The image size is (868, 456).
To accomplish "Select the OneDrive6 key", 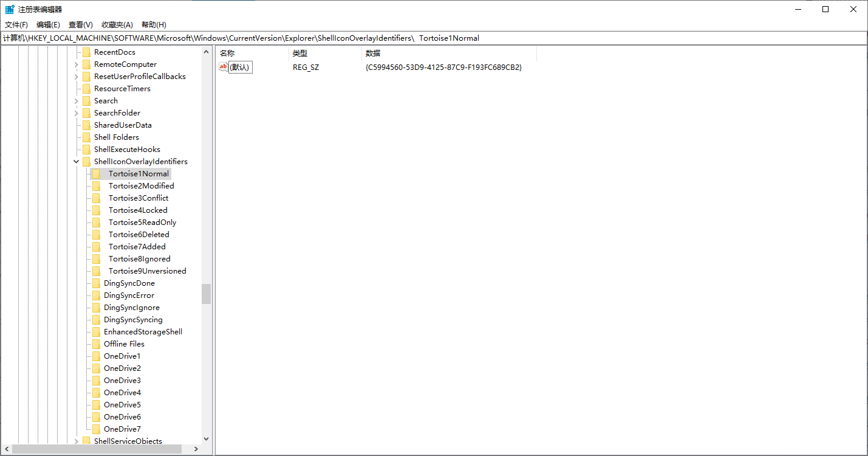I will click(x=122, y=417).
